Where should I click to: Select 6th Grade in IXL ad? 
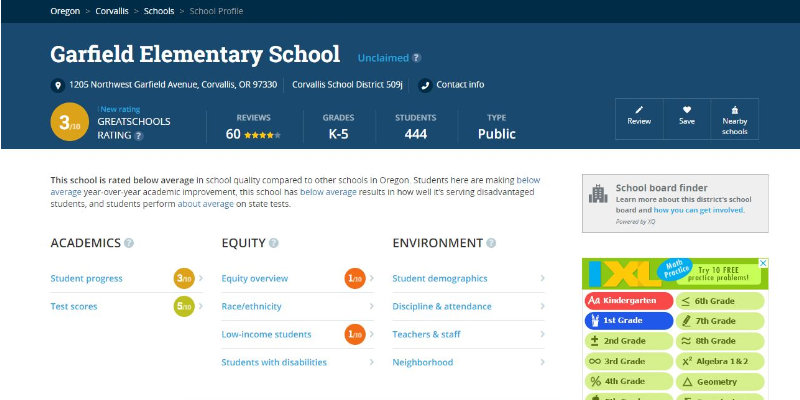pyautogui.click(x=720, y=301)
